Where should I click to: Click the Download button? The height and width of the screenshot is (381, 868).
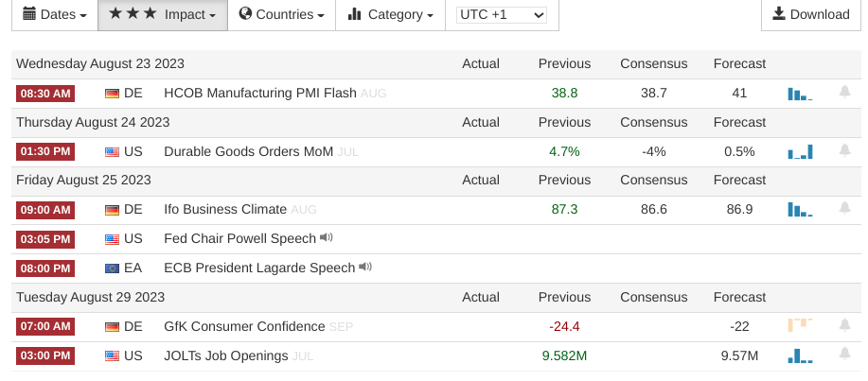(811, 14)
